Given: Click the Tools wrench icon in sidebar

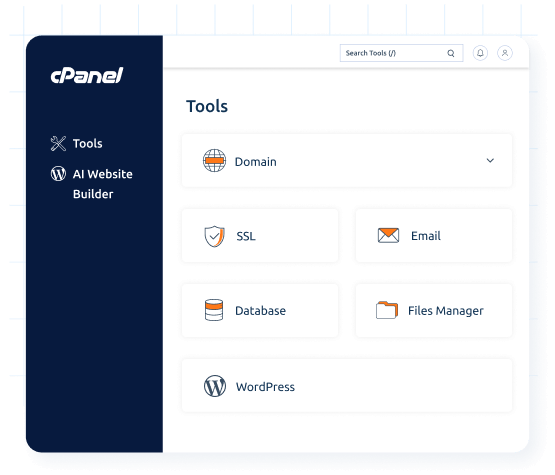Looking at the screenshot, I should tap(58, 144).
